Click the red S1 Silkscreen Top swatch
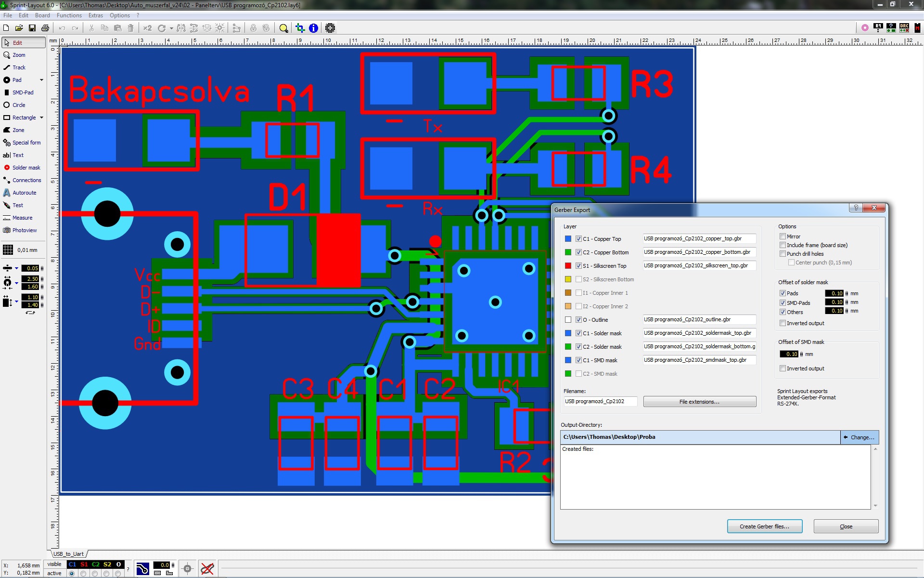Image resolution: width=924 pixels, height=578 pixels. pyautogui.click(x=568, y=266)
